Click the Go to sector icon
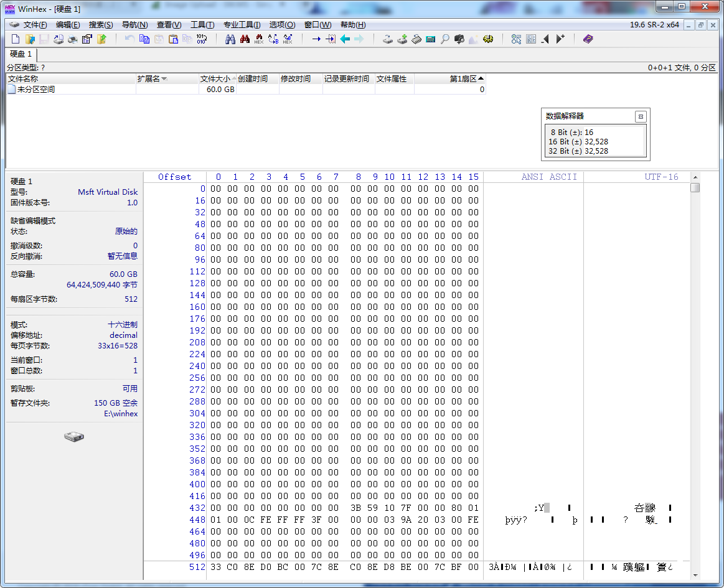The height and width of the screenshot is (588, 724). coord(331,39)
